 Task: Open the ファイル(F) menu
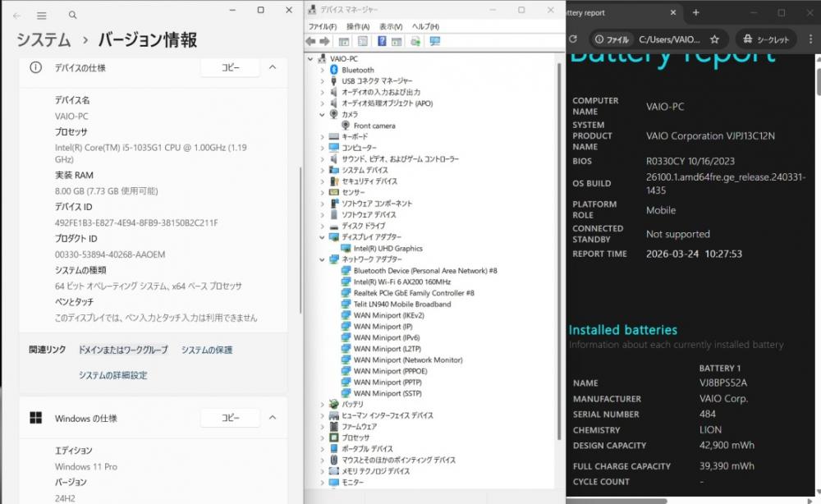[x=322, y=27]
